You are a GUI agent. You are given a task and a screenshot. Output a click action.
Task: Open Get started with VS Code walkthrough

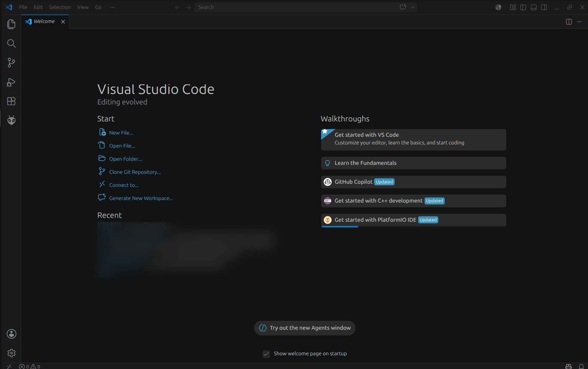(413, 140)
